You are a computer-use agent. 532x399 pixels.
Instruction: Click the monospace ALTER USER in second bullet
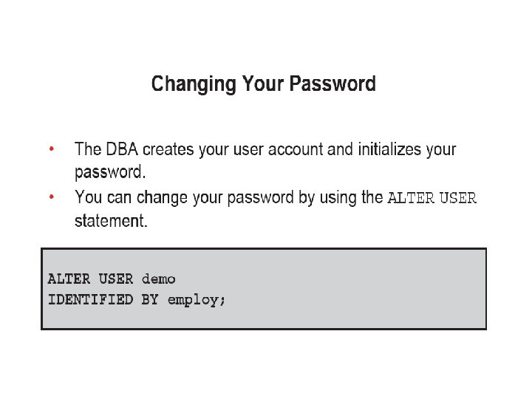(432, 198)
